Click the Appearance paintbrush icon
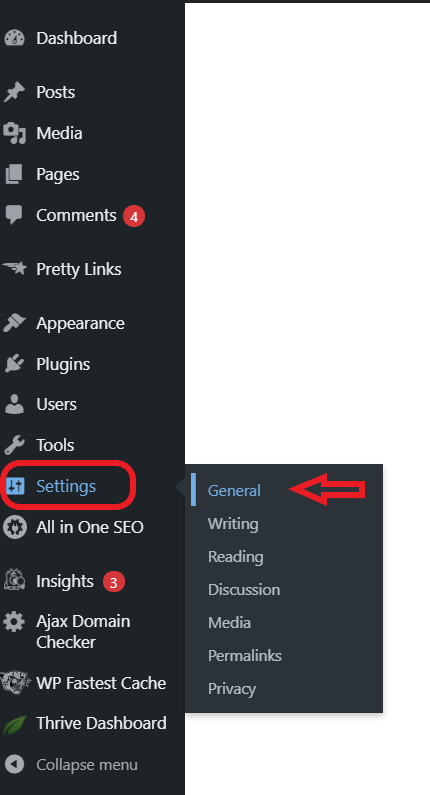The image size is (430, 795). pyautogui.click(x=14, y=323)
